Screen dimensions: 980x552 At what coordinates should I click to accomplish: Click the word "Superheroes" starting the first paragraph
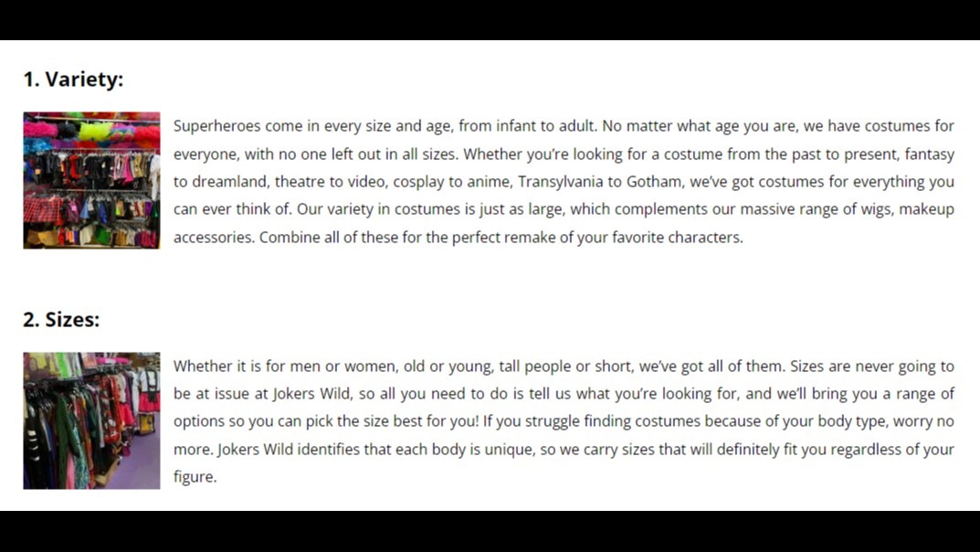(216, 126)
